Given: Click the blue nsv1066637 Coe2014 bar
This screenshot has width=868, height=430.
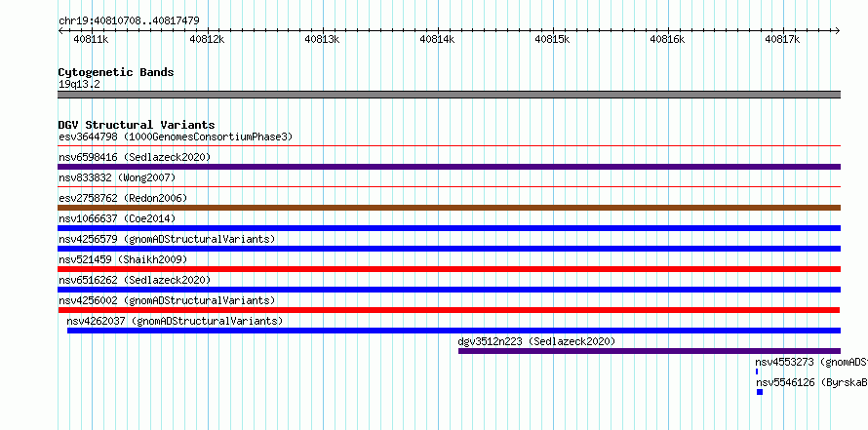Looking at the screenshot, I should tap(449, 228).
